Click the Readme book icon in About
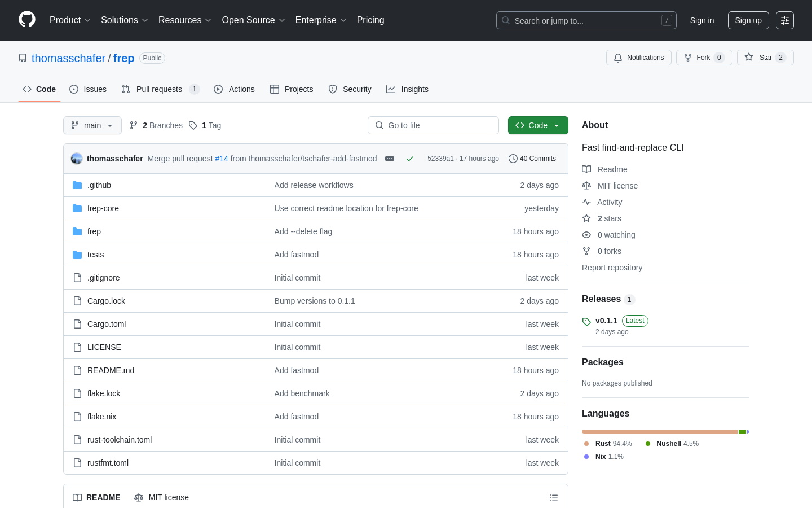Image resolution: width=812 pixels, height=508 pixels. (x=586, y=169)
